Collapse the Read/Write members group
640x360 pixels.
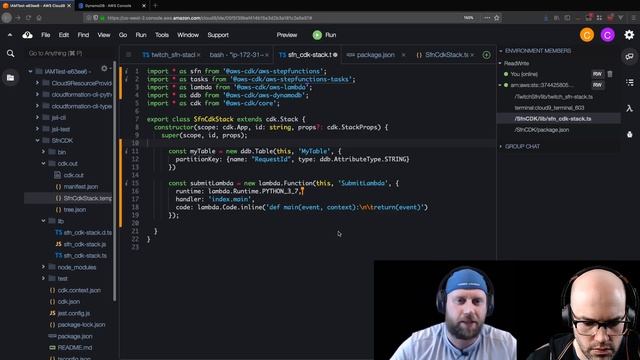click(x=501, y=63)
